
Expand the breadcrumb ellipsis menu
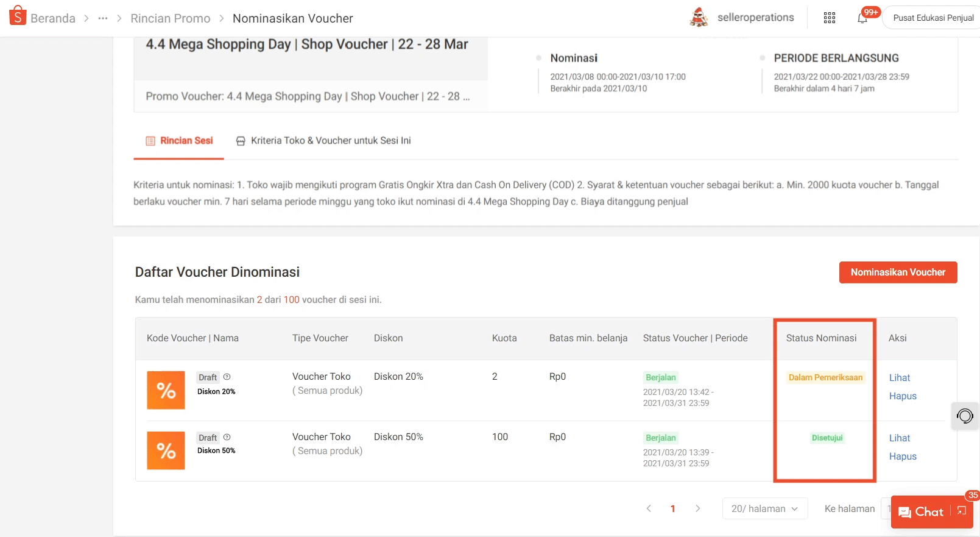click(103, 18)
